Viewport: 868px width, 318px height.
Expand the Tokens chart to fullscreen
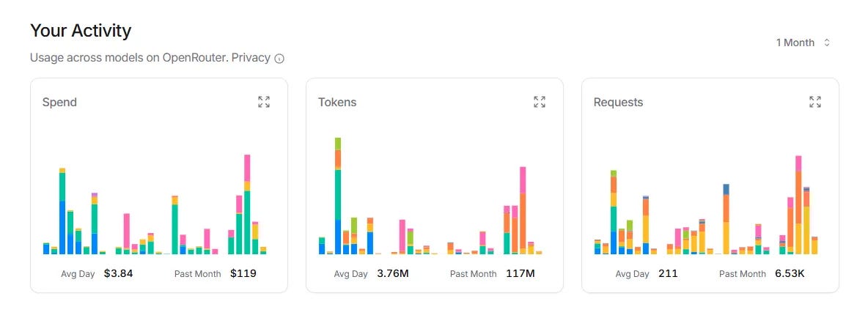click(539, 102)
